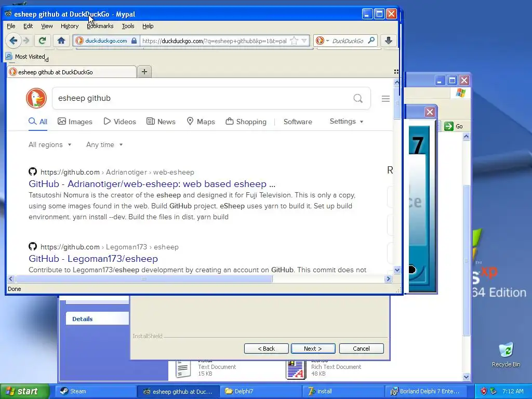Select the license Rich Text Document file
Viewport: 532px width, 399px height.
click(x=324, y=369)
